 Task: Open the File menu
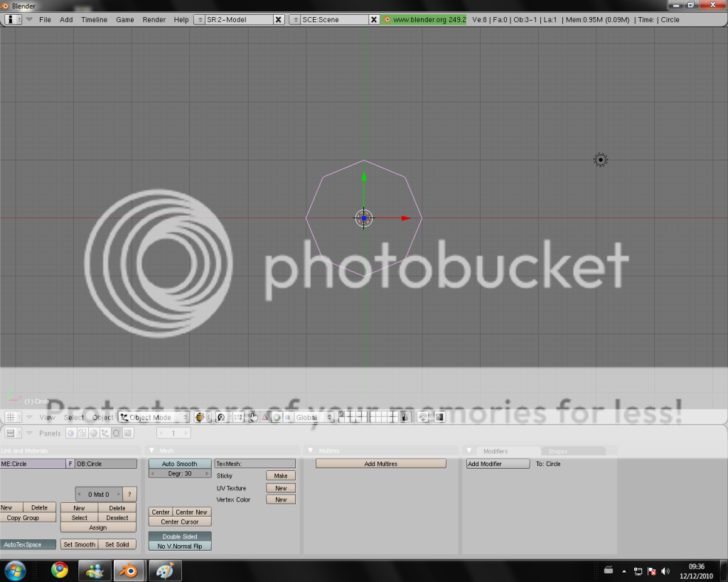pos(45,19)
